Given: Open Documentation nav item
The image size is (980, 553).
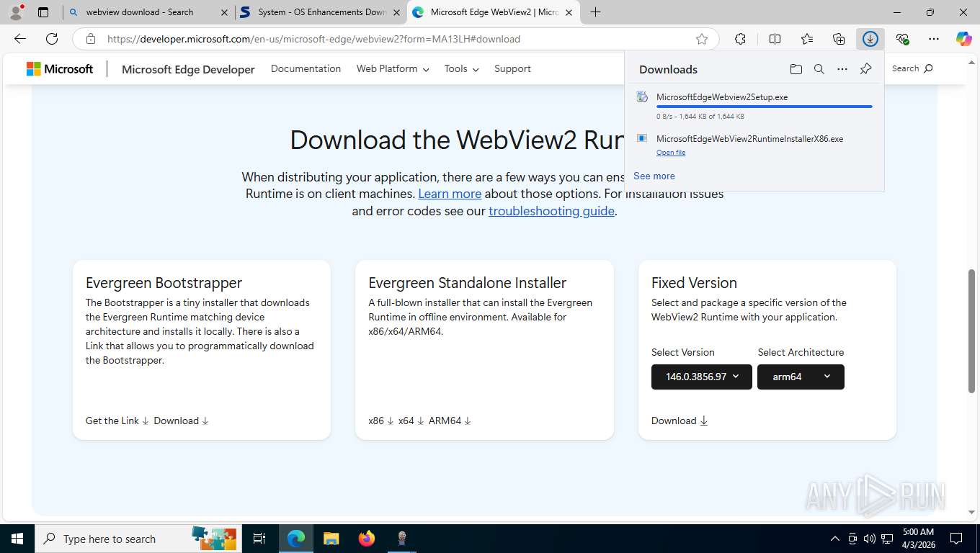Looking at the screenshot, I should tap(306, 69).
